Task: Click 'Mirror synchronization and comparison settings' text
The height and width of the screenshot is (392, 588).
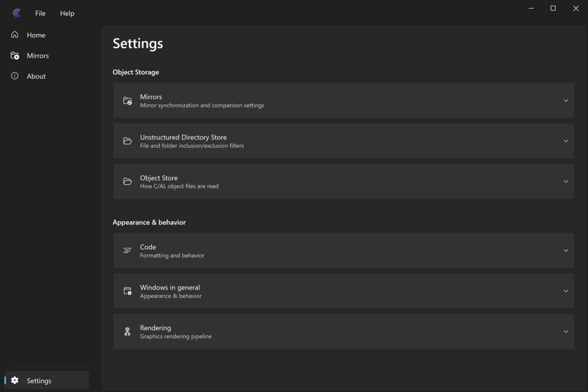Action: 202,105
